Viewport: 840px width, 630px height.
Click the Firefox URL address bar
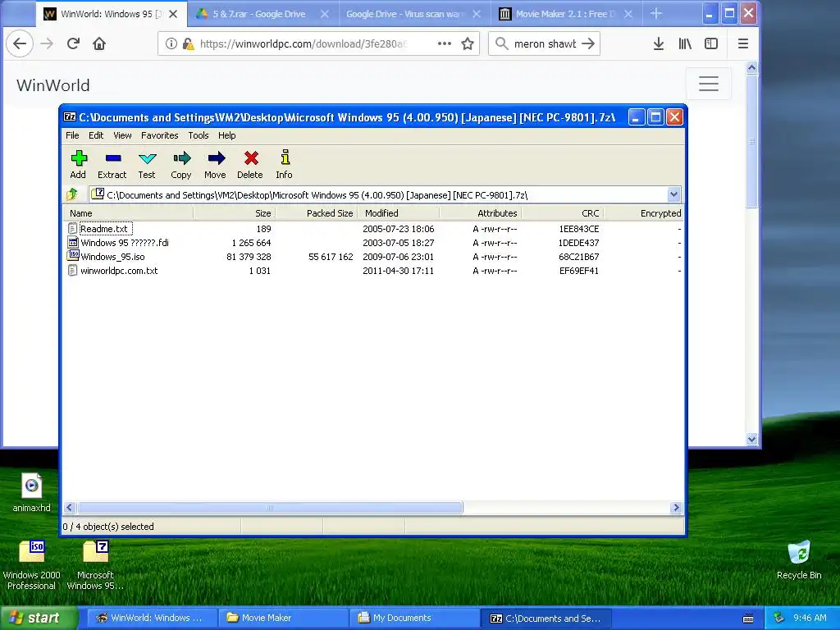[303, 43]
